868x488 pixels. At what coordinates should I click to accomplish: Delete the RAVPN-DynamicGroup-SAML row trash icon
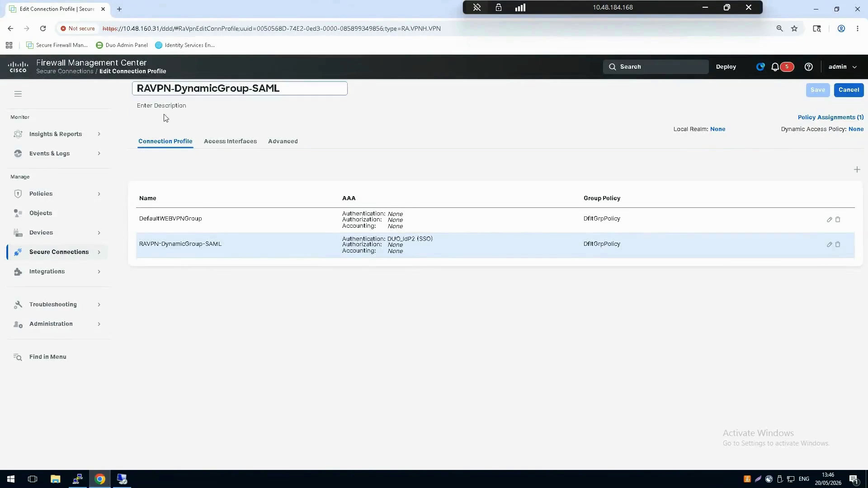(x=838, y=244)
